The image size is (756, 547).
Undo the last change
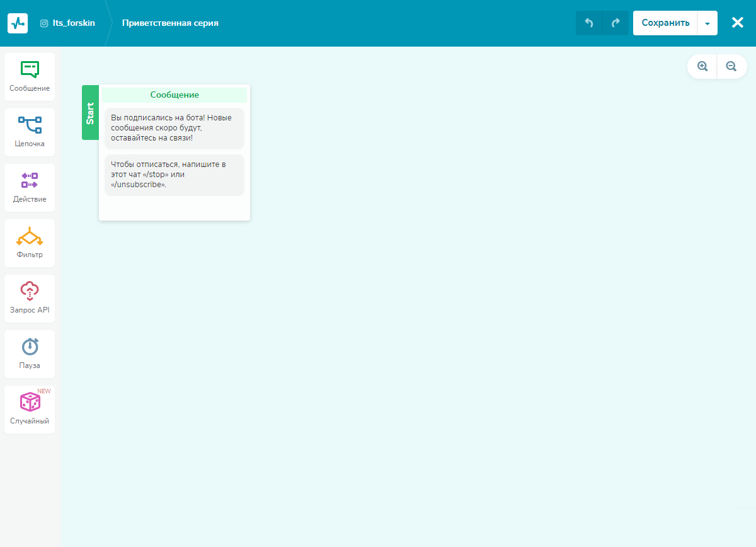(x=589, y=23)
